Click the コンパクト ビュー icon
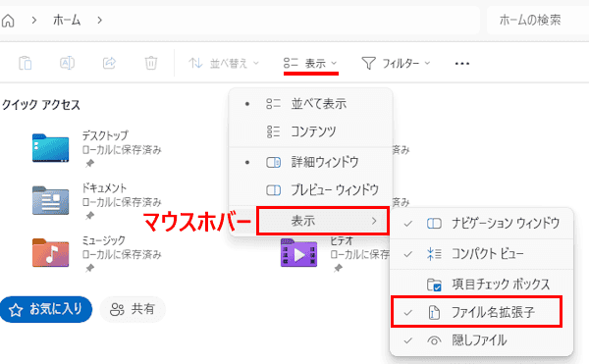Image resolution: width=589 pixels, height=364 pixels. tap(434, 254)
